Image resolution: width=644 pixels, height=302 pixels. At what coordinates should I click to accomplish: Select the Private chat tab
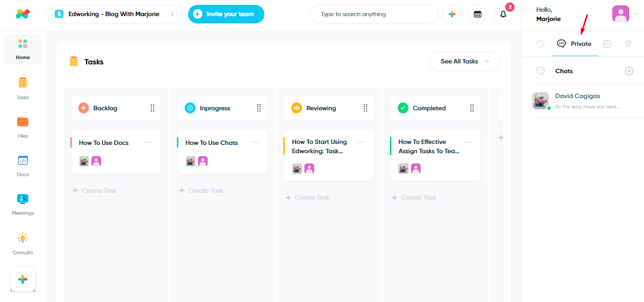coord(575,43)
